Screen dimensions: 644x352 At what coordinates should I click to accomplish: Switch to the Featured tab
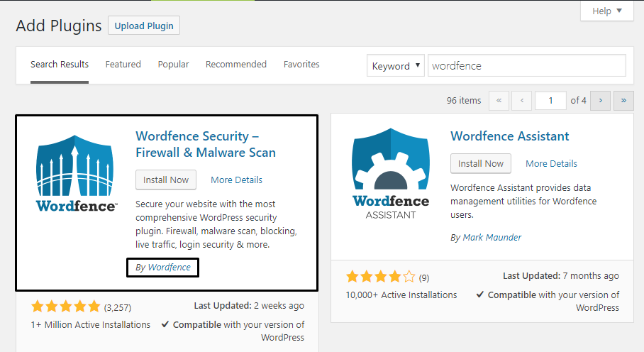[123, 65]
